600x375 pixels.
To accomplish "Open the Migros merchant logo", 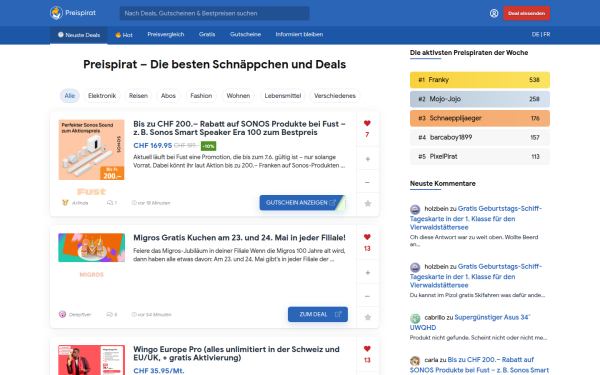I will click(91, 274).
